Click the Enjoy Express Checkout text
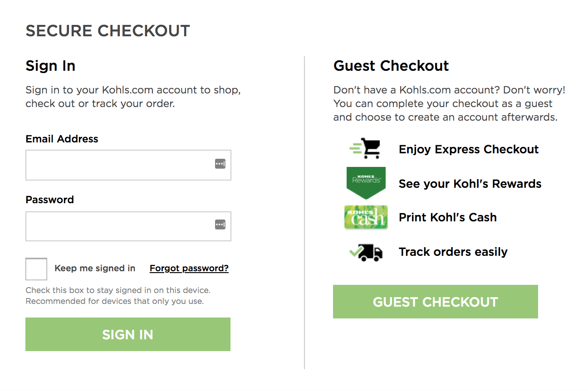588x391 pixels. (469, 149)
